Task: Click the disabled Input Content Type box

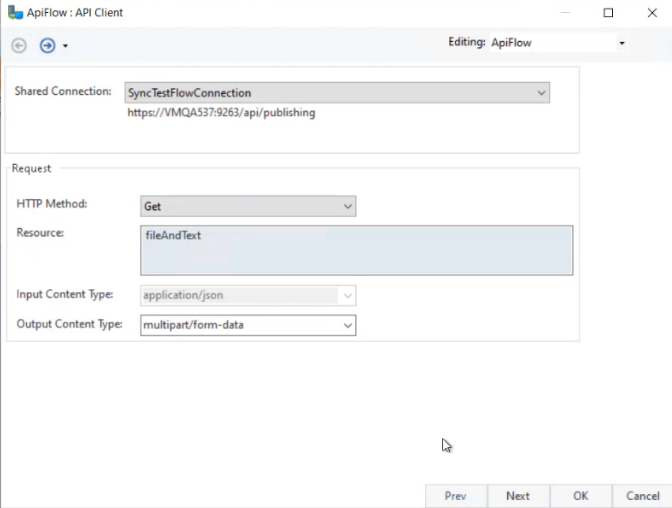Action: 248,296
